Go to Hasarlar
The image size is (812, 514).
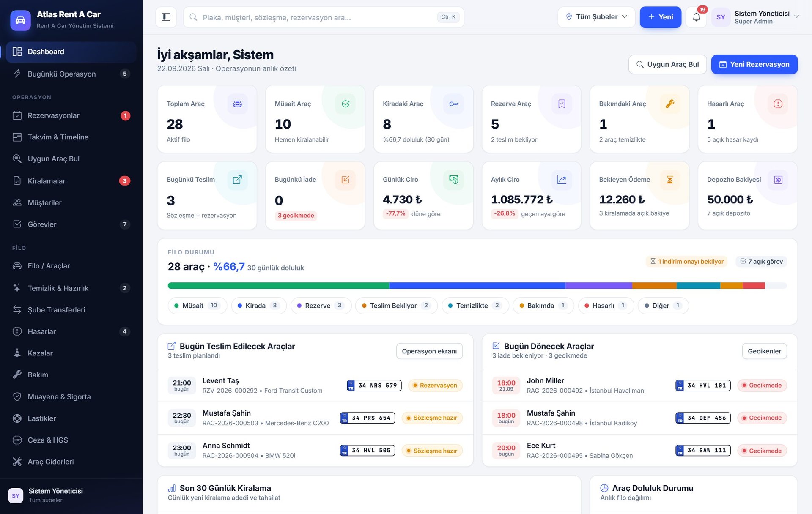click(71, 331)
